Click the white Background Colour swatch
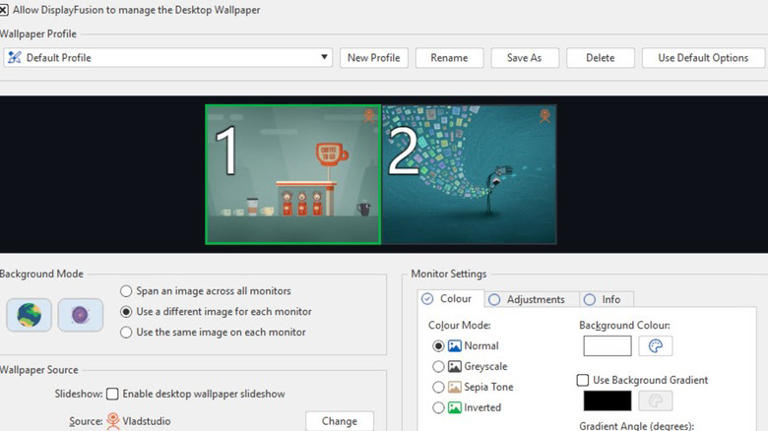This screenshot has height=431, width=768. pyautogui.click(x=607, y=346)
